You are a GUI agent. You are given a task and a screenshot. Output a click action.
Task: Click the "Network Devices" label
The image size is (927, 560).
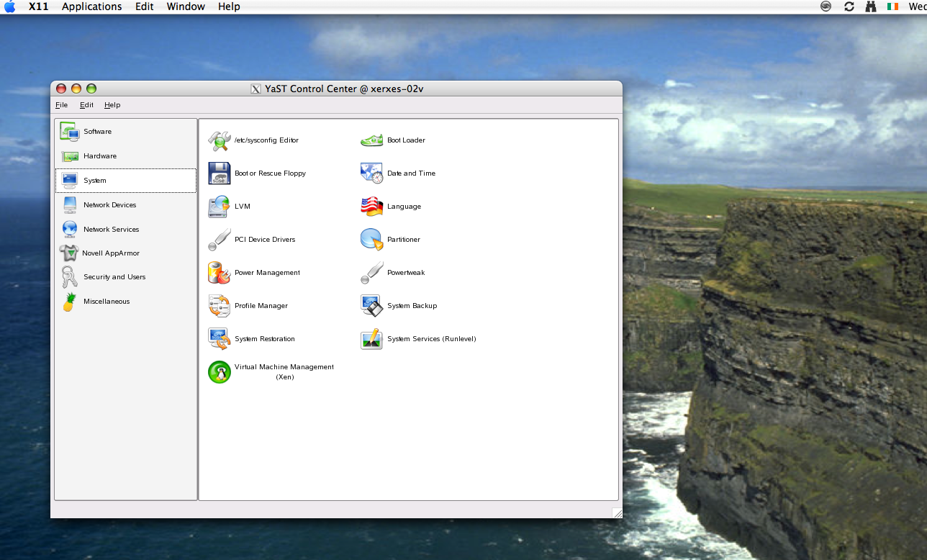(x=109, y=205)
